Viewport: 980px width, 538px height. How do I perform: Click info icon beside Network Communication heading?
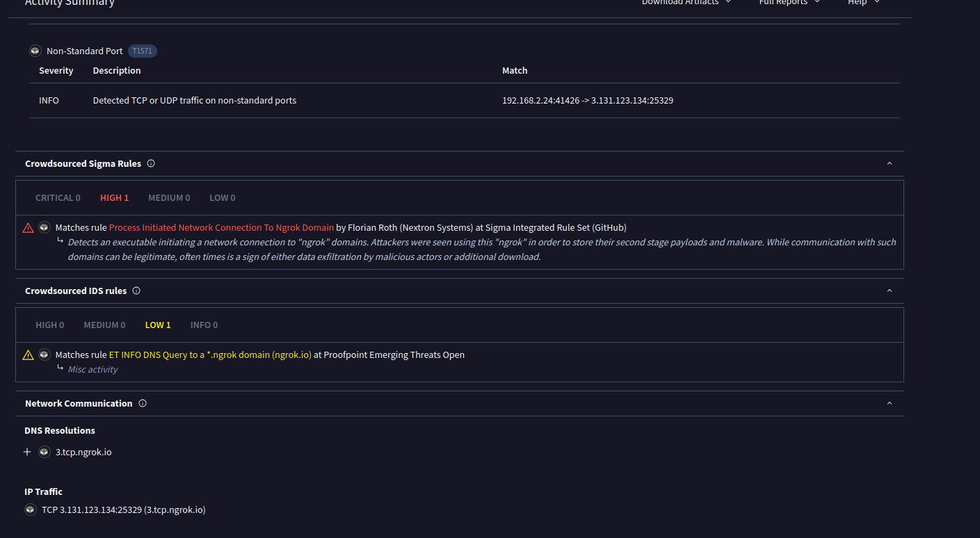tap(143, 404)
